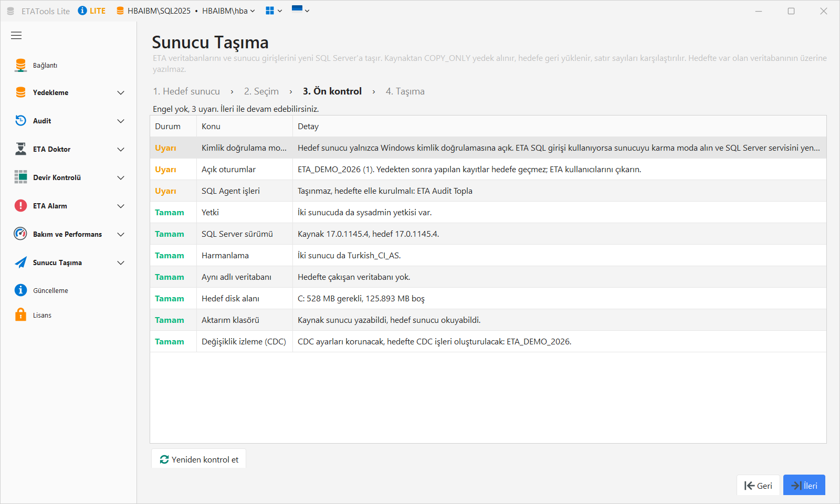The image size is (840, 504).
Task: Select the Hedef disk alanı row
Action: 488,299
